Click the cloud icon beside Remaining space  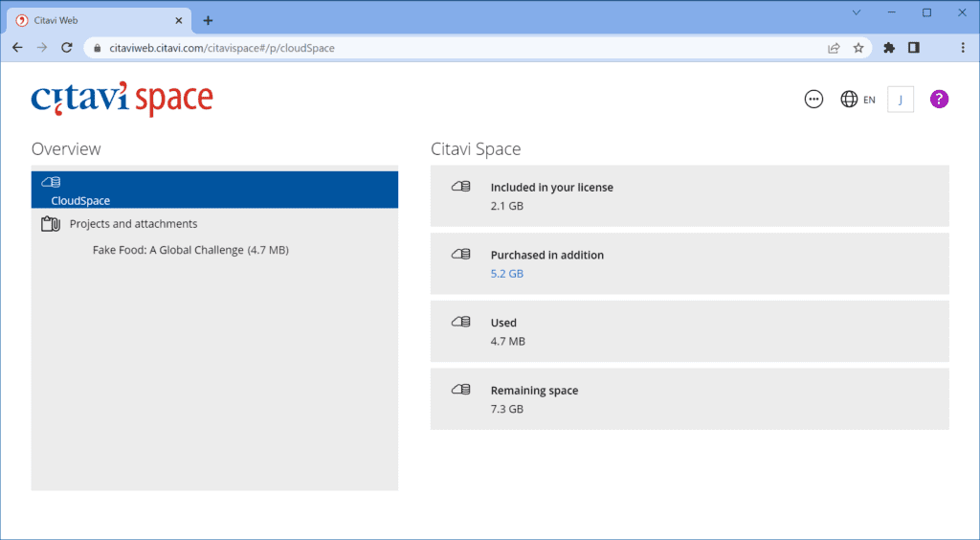(x=461, y=390)
